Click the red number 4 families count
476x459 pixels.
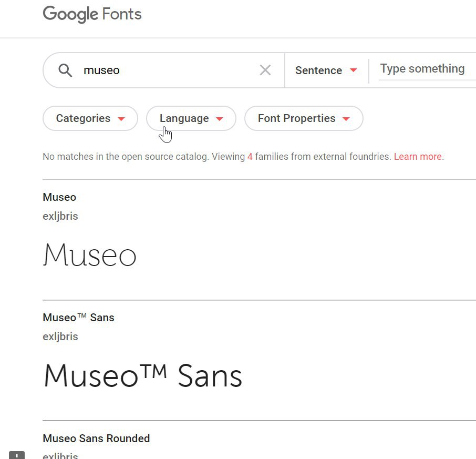click(x=250, y=157)
